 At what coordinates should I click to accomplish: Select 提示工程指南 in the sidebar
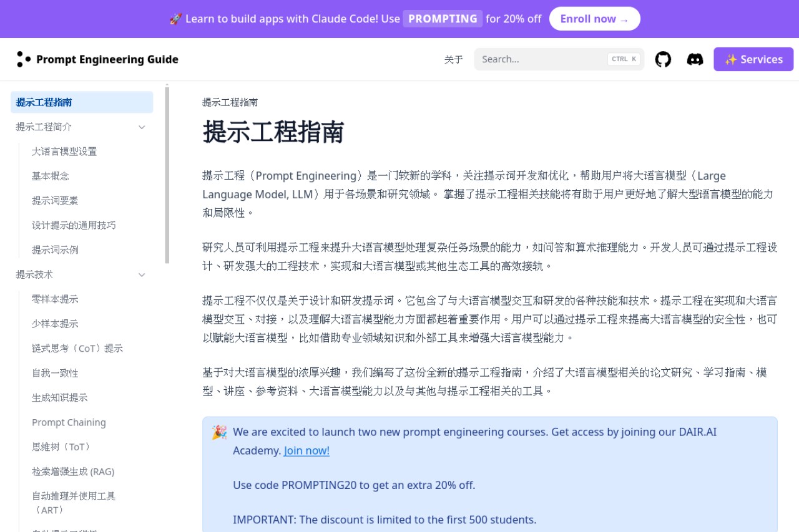(x=82, y=102)
